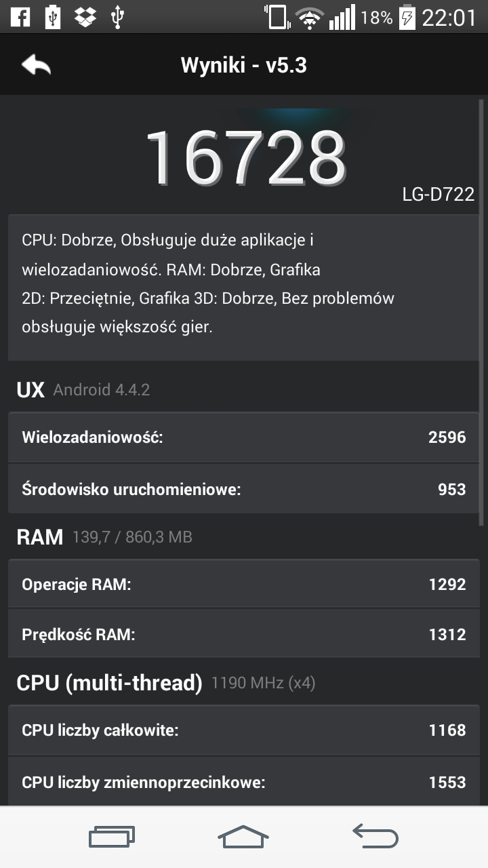This screenshot has width=488, height=868.
Task: Tap the Dropbox status bar icon
Action: [84, 17]
